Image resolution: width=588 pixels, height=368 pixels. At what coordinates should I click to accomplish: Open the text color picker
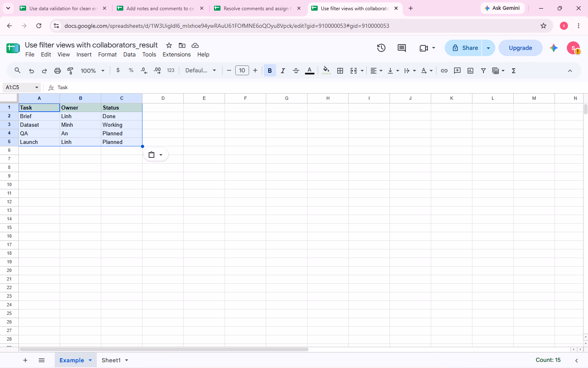point(310,71)
